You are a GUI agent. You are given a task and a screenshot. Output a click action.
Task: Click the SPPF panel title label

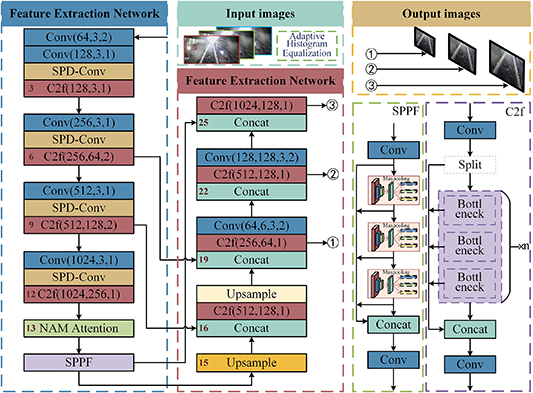click(405, 111)
